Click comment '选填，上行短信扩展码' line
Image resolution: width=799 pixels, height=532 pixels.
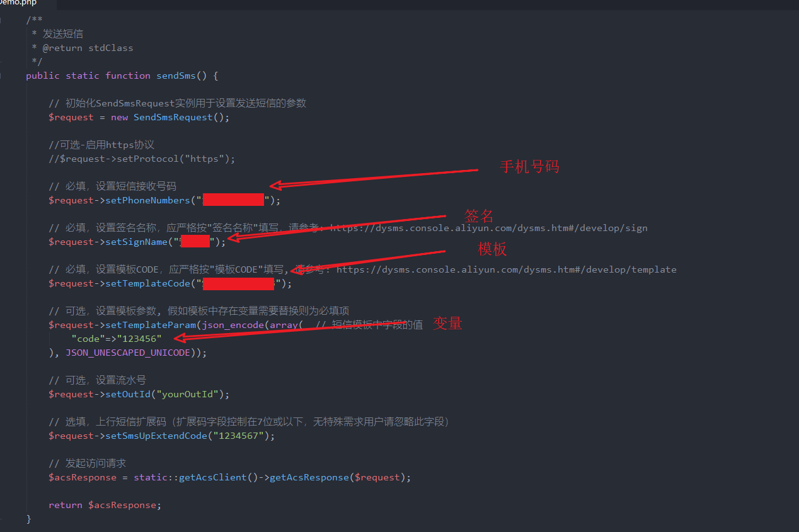click(250, 422)
